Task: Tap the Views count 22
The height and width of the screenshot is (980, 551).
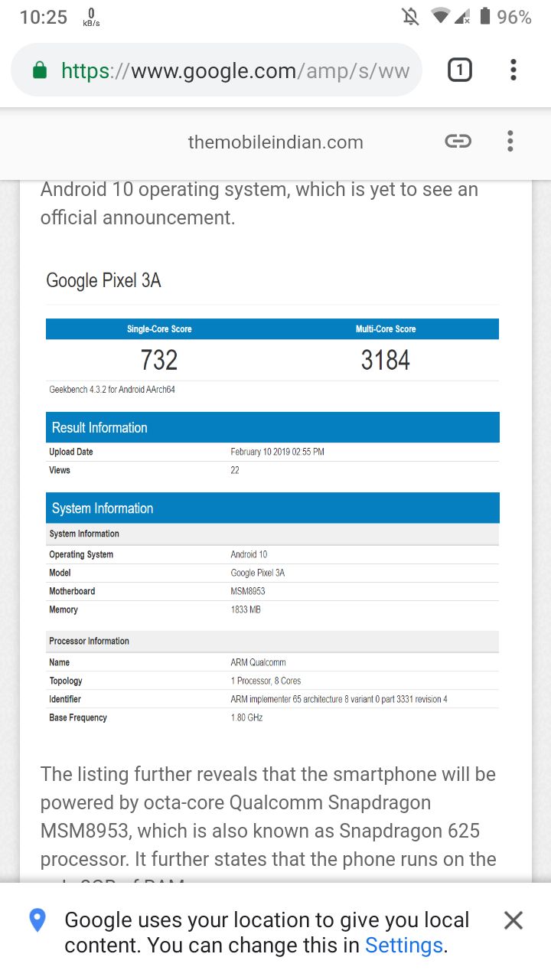Action: 235,470
